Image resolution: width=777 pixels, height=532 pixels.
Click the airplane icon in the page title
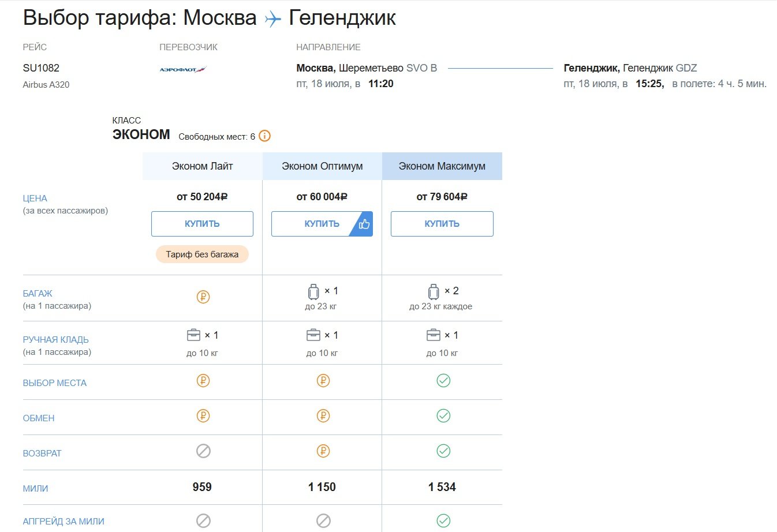click(272, 19)
